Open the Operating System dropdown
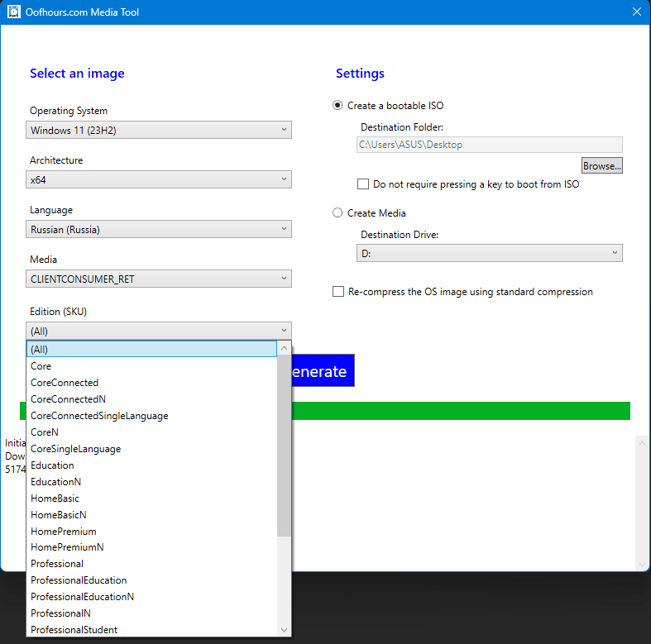Screen dimensions: 651x644 click(x=158, y=130)
